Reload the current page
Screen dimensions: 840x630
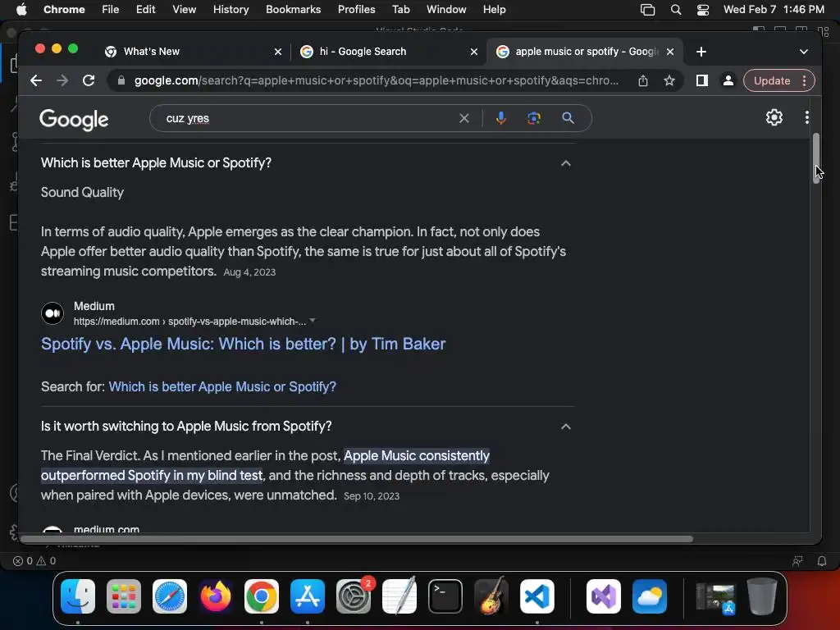coord(89,81)
